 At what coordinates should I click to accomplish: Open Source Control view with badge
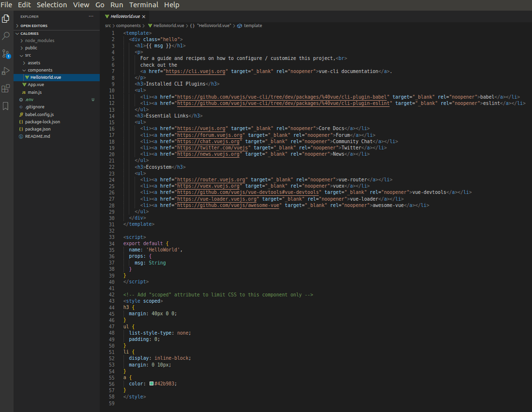(6, 54)
